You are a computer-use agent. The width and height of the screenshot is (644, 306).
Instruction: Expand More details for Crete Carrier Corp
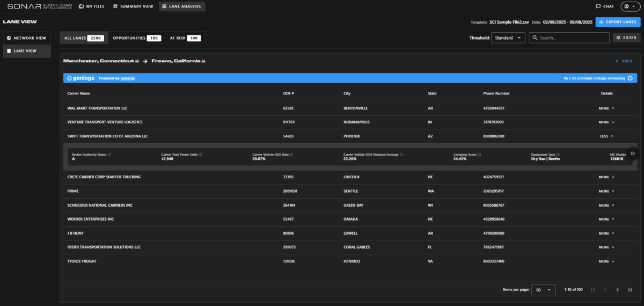click(606, 177)
